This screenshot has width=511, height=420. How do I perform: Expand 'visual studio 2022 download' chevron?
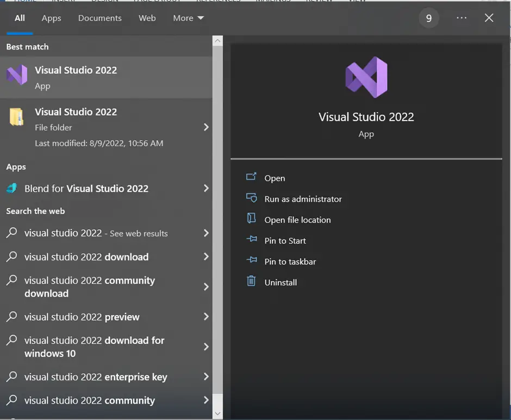[206, 257]
